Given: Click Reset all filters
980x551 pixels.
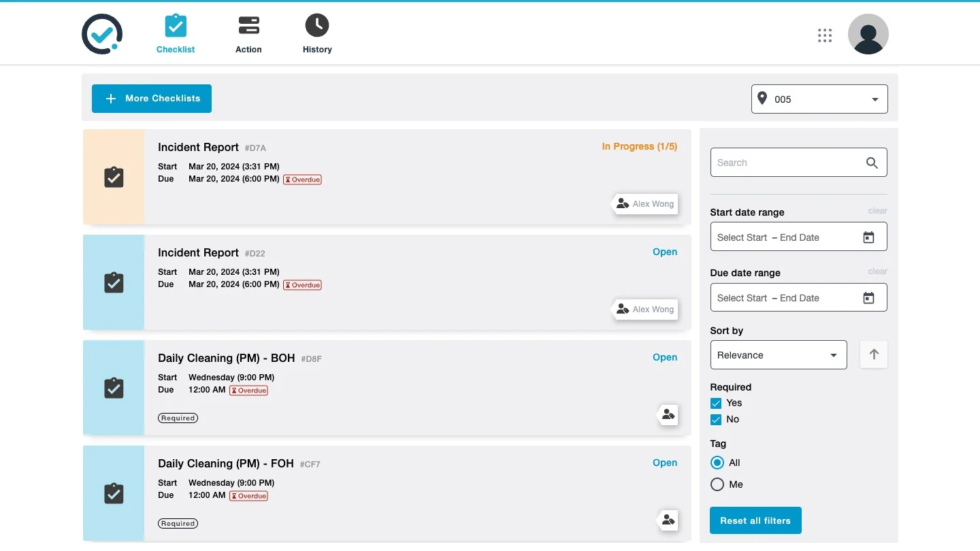Looking at the screenshot, I should click(755, 520).
